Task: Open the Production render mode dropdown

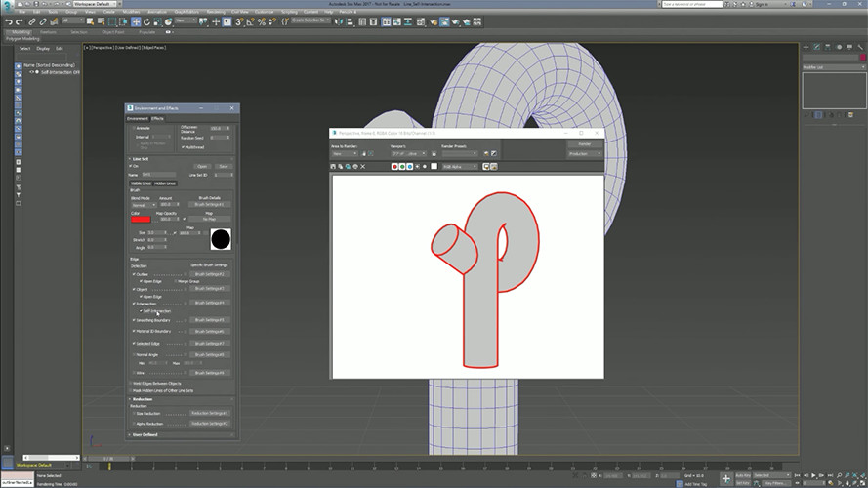Action: [x=585, y=154]
